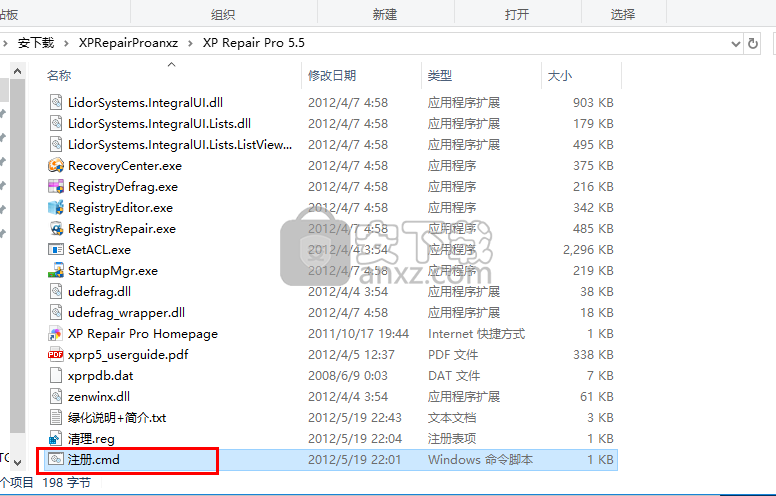Select the file name 清理.reg
The height and width of the screenshot is (496, 776).
click(91, 439)
